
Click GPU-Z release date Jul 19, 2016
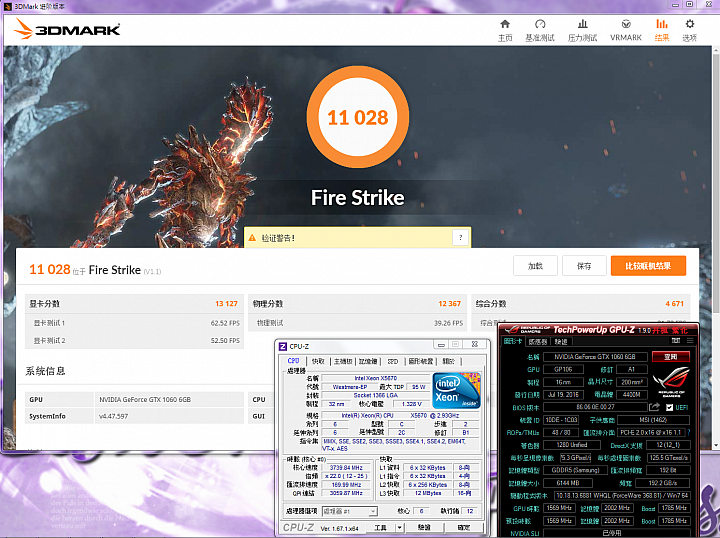[x=563, y=394]
